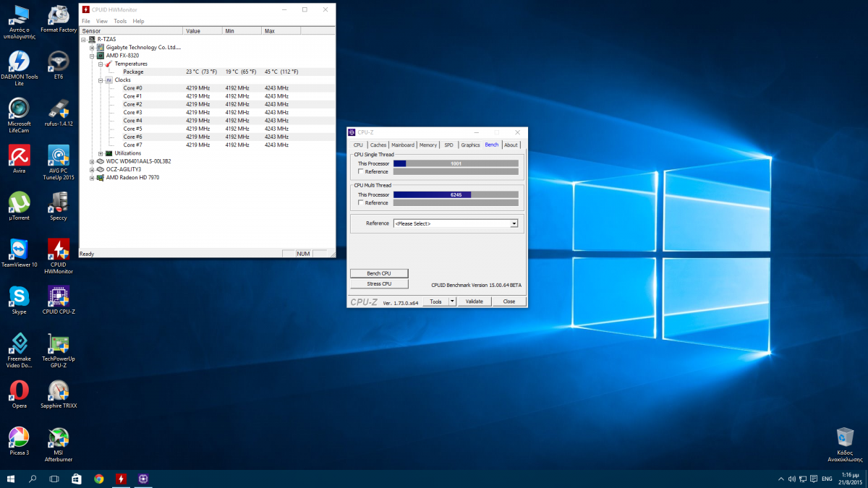Expand Gigabyte Technology Co. Ltd node
This screenshot has height=488, width=868.
[x=92, y=47]
